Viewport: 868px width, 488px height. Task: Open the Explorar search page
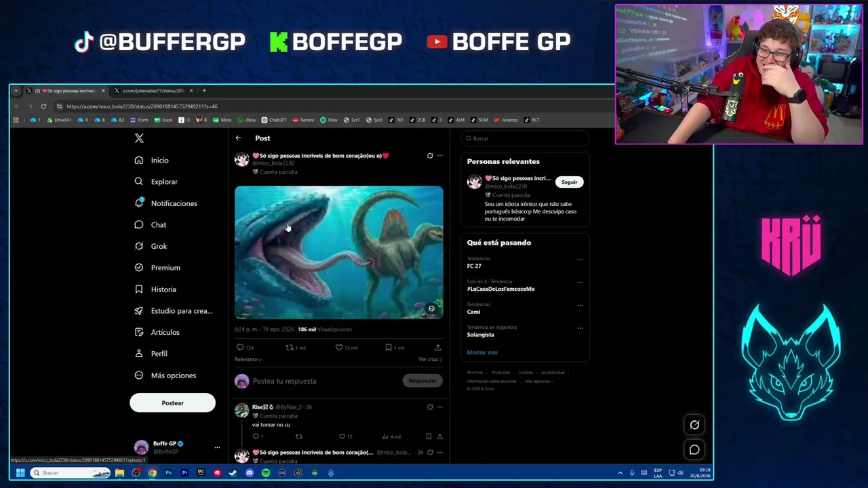(x=156, y=182)
